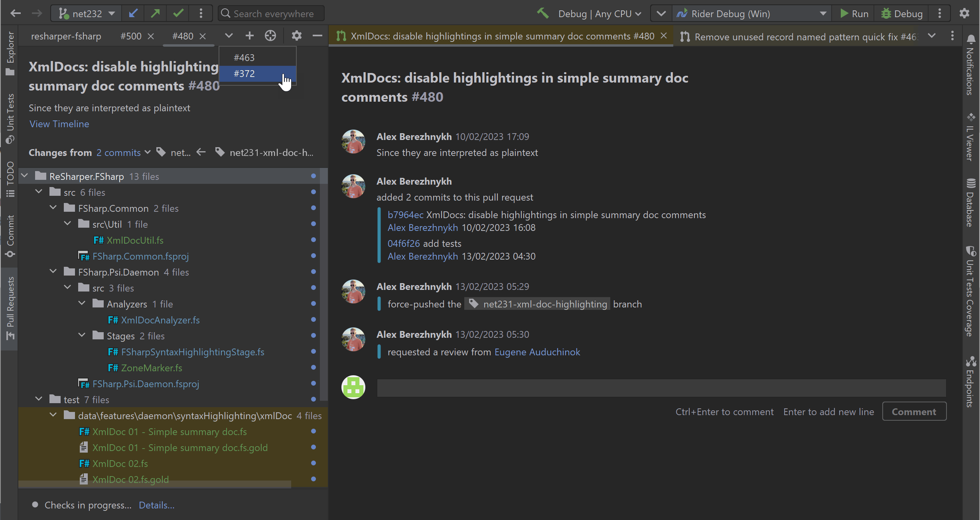Image resolution: width=980 pixels, height=520 pixels.
Task: Click the View Timeline link
Action: click(59, 124)
